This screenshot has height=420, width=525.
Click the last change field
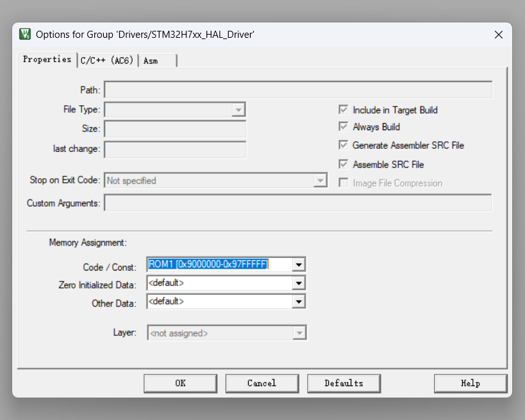click(x=175, y=149)
